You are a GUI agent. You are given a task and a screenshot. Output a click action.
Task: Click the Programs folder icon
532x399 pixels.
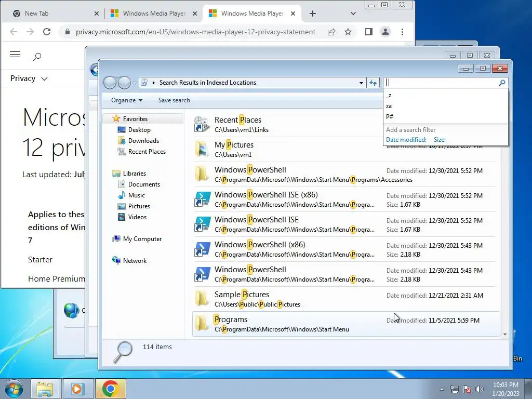(202, 323)
